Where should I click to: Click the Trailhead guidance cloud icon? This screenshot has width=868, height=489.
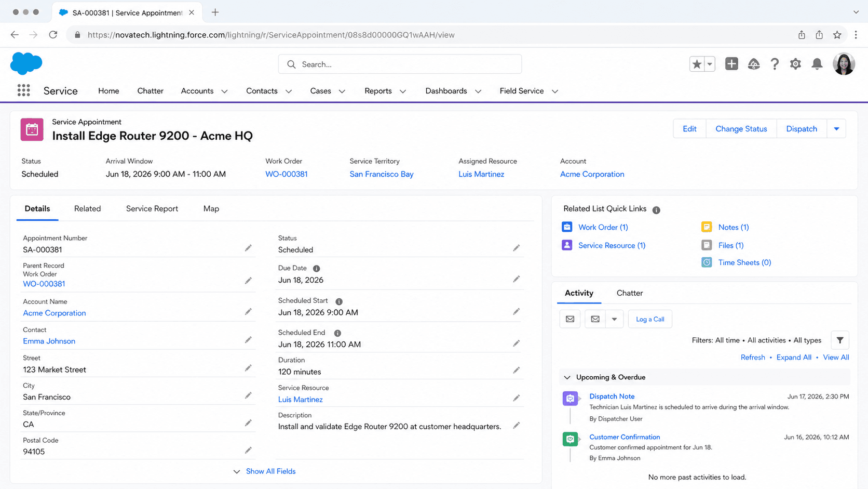(x=753, y=64)
